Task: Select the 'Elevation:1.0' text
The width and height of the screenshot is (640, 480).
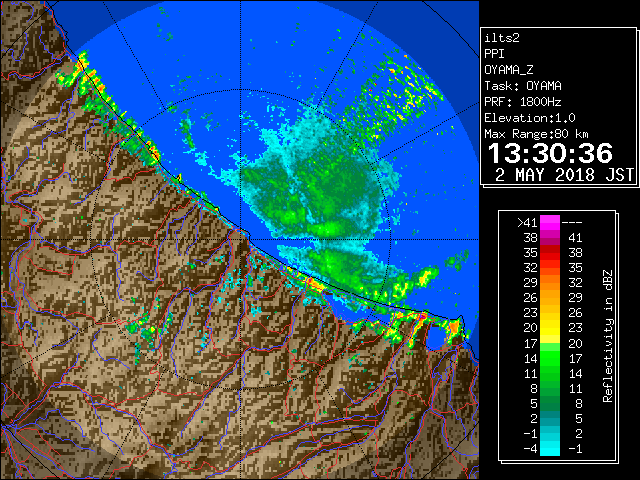Action: point(530,118)
